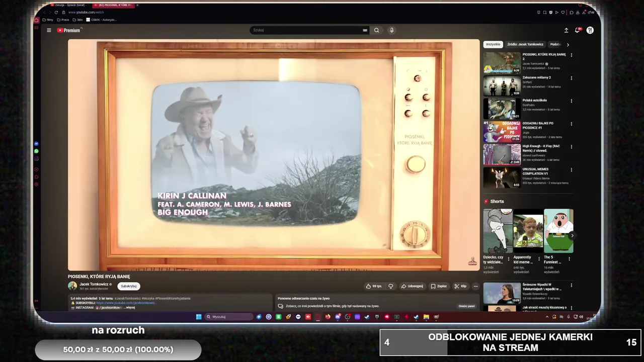
Task: Click 'Otwórz panel' chat replay button
Action: 466,306
